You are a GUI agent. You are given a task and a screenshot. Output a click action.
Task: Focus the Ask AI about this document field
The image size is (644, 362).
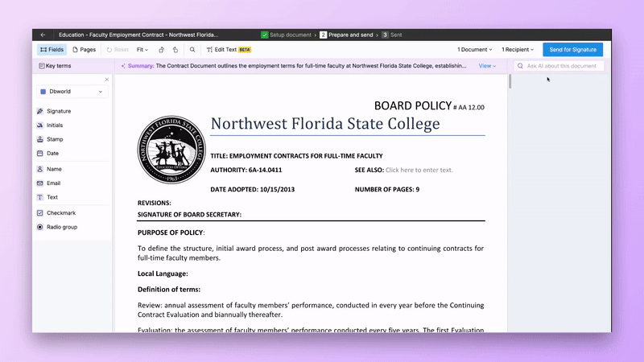pyautogui.click(x=559, y=66)
